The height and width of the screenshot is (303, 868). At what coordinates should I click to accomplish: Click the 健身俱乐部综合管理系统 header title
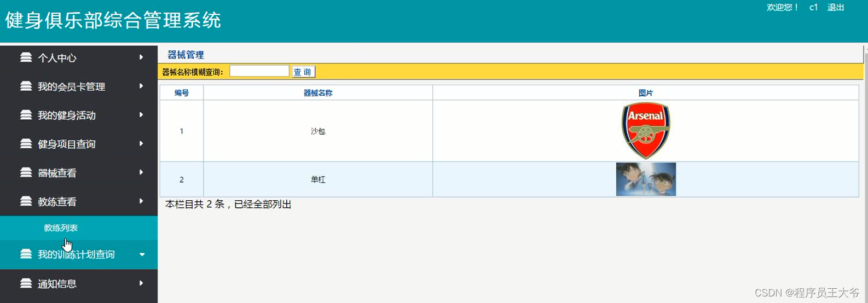pos(113,20)
